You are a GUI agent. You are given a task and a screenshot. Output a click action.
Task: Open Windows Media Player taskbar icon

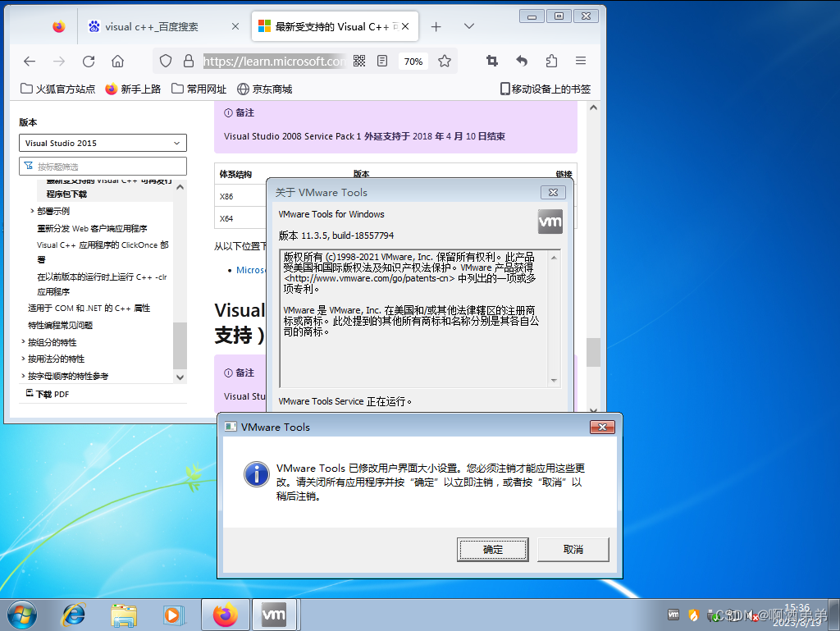pos(173,615)
